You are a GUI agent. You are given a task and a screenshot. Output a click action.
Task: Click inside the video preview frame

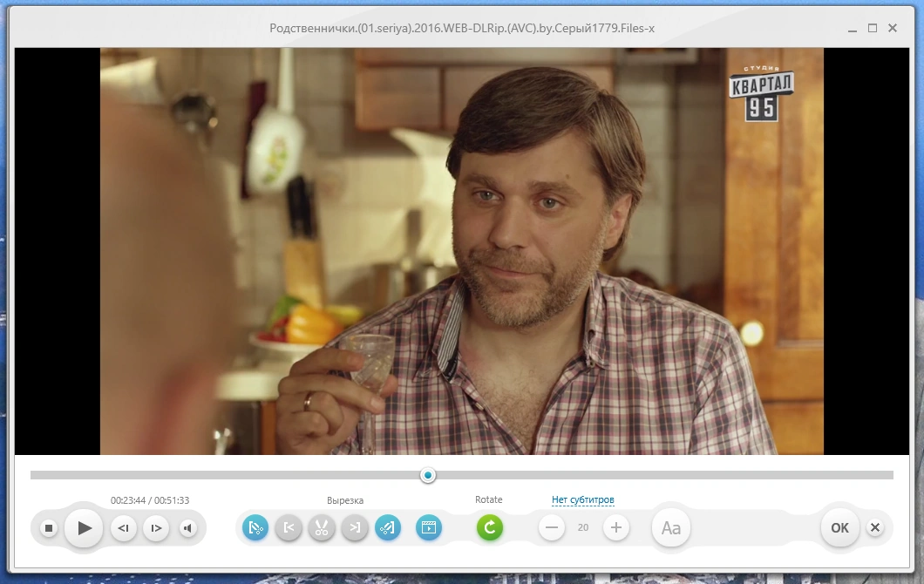tap(462, 251)
